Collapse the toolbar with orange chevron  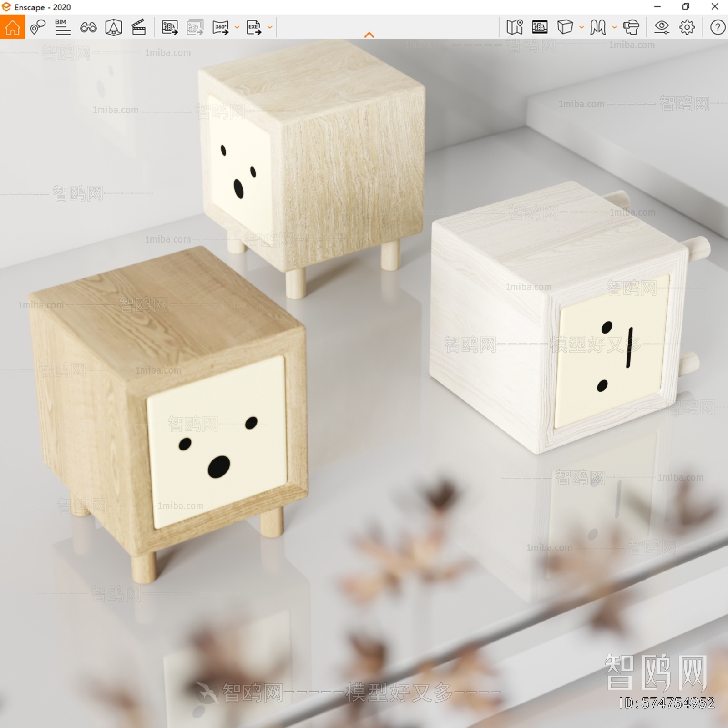click(x=369, y=35)
